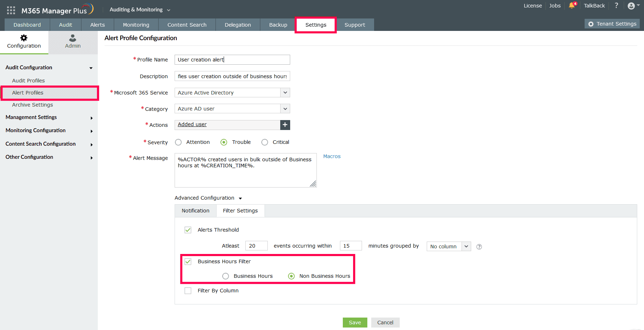Toggle the Business Hours Filter checkbox
The image size is (644, 330).
[188, 261]
